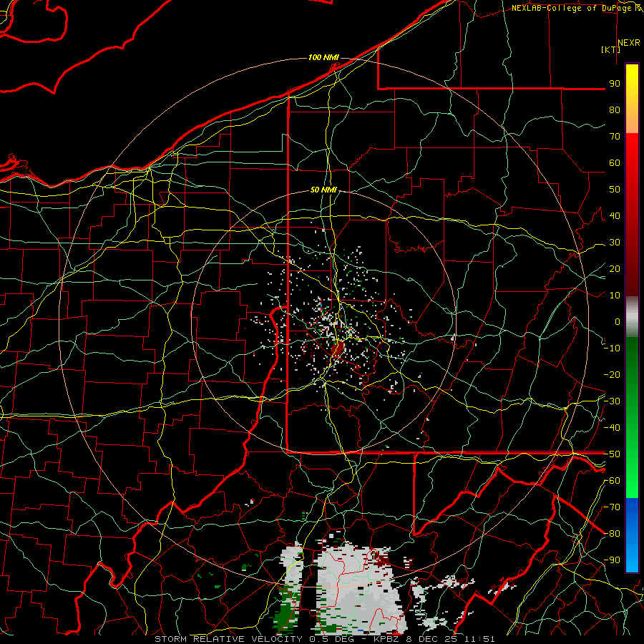
Task: Click the 30 value on velocity legend
Action: pos(615,243)
